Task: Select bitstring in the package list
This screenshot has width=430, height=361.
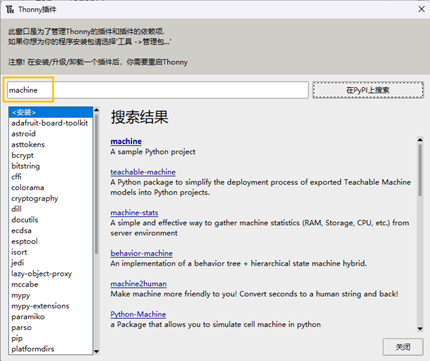Action: (51, 166)
